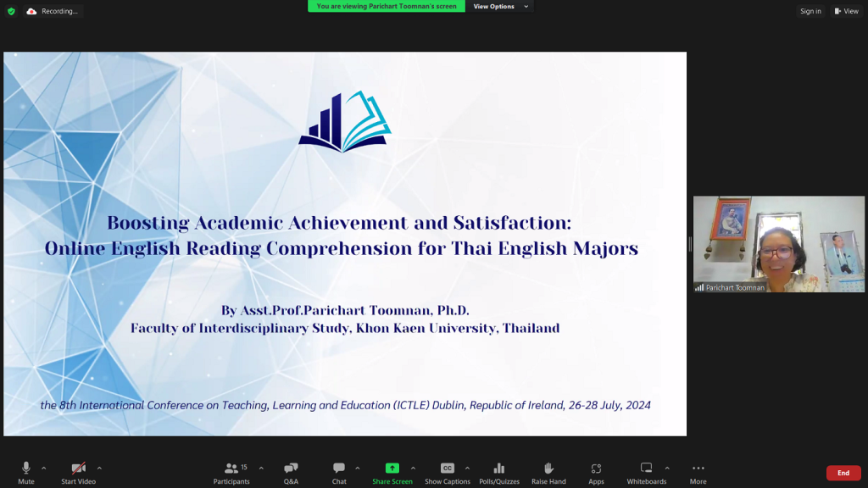Select Parichart Toomnan's video thumbnail

[778, 244]
